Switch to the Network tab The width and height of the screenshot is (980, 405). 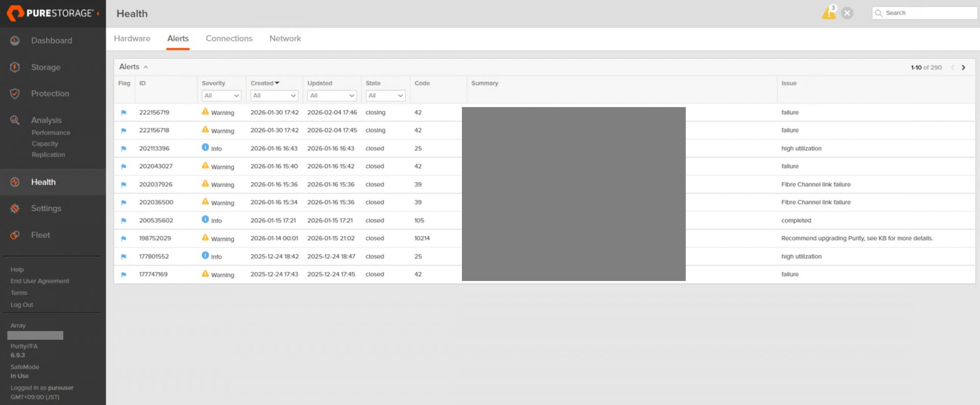click(285, 39)
